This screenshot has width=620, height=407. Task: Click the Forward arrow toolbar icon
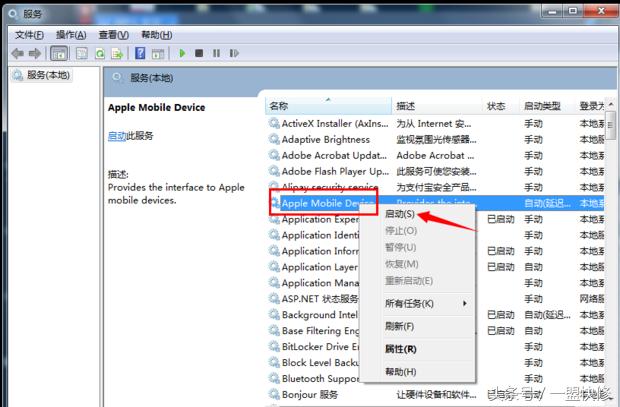(35, 53)
